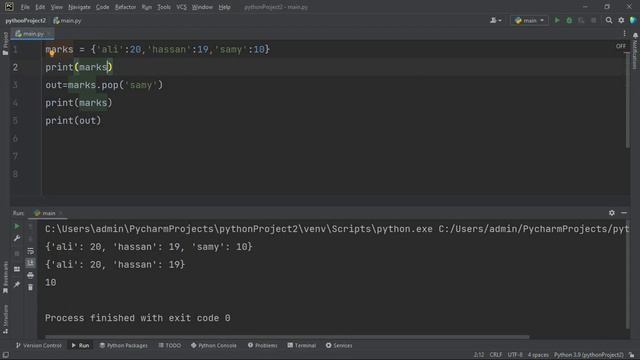
Task: Open Python Packages tool window
Action: click(123, 345)
